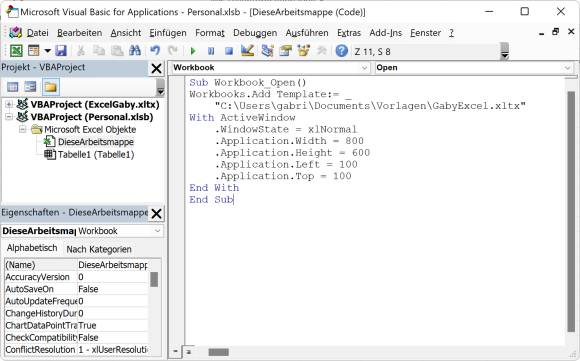The width and height of the screenshot is (580, 361).
Task: Click the toolbar options overflow arrow
Action: pyautogui.click(x=505, y=51)
